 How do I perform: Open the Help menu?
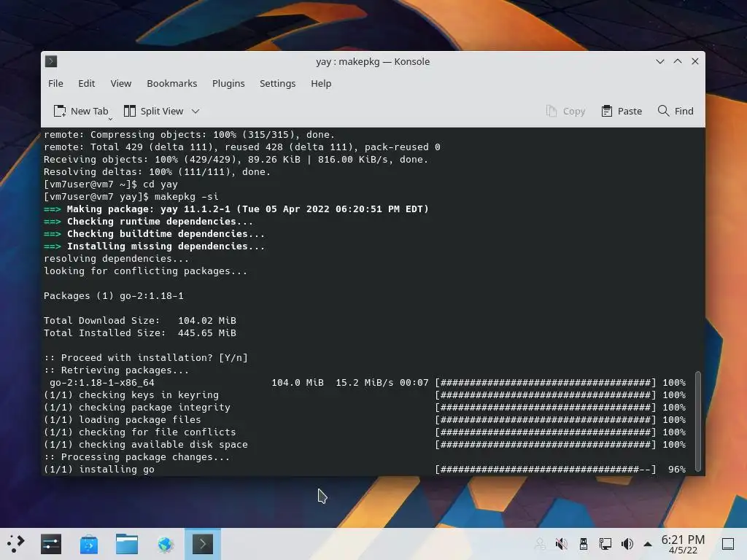coord(321,83)
